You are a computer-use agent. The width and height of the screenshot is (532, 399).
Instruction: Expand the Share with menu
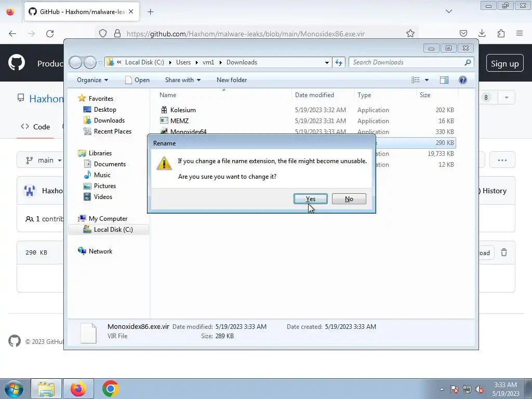(x=182, y=80)
